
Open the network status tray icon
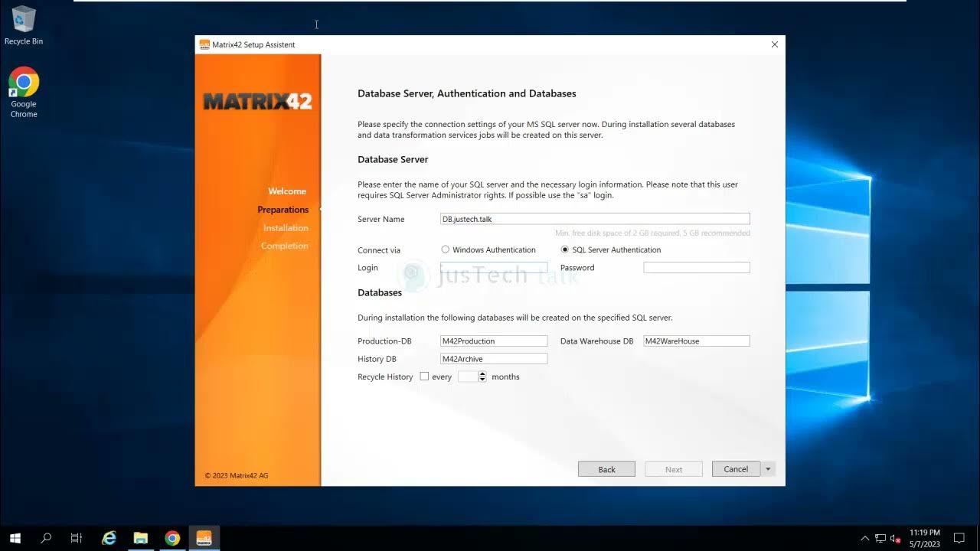(x=880, y=538)
